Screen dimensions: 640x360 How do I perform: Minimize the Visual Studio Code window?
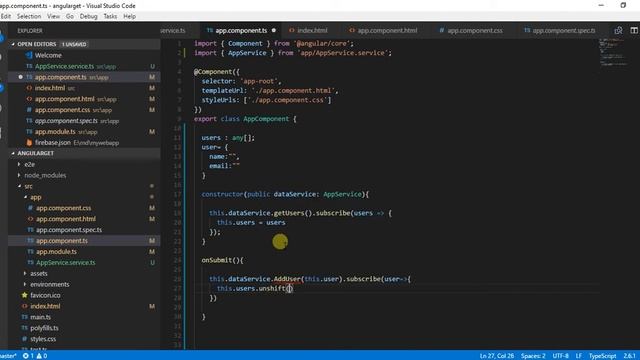pos(601,5)
